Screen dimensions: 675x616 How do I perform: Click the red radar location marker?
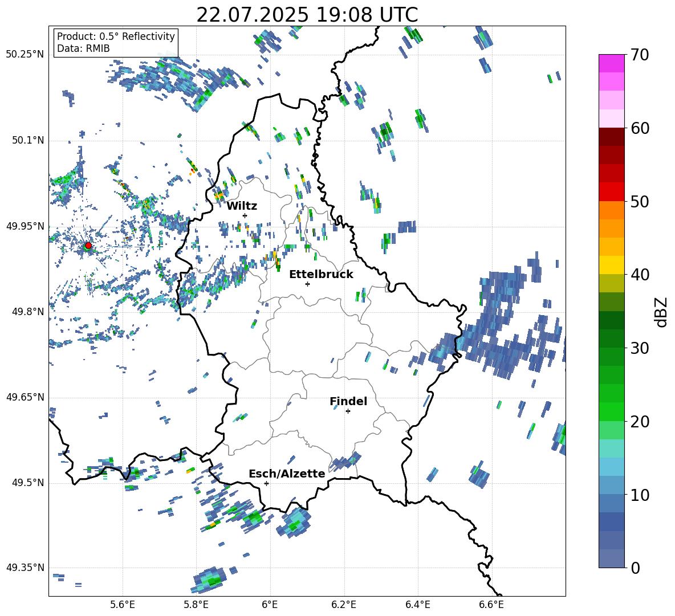tap(88, 246)
